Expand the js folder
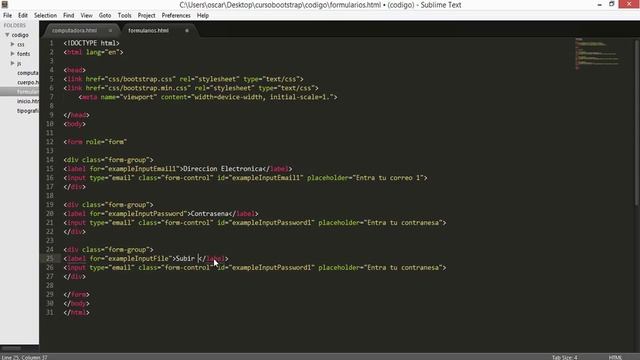640x360 pixels. click(13, 63)
